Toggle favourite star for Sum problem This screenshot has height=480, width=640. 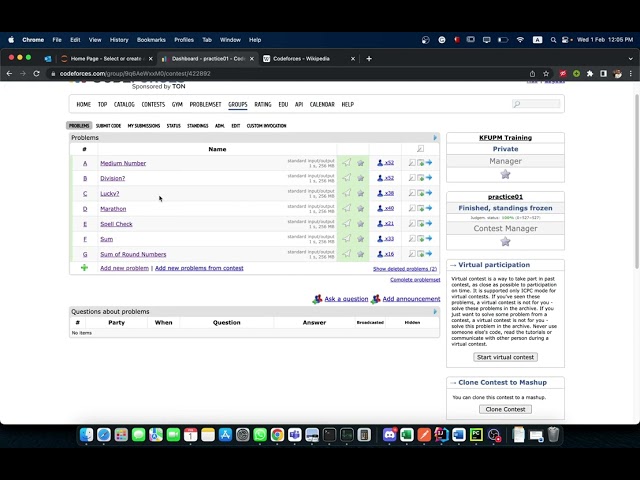pyautogui.click(x=360, y=239)
